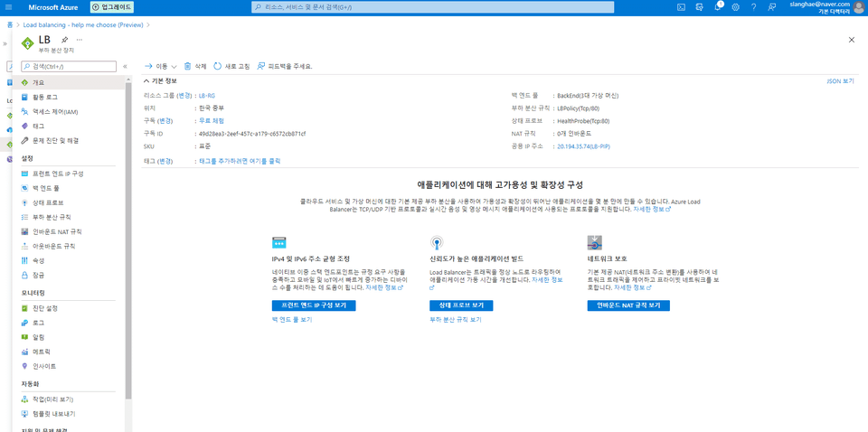Open the help question mark icon
The image size is (868, 432).
point(753,7)
